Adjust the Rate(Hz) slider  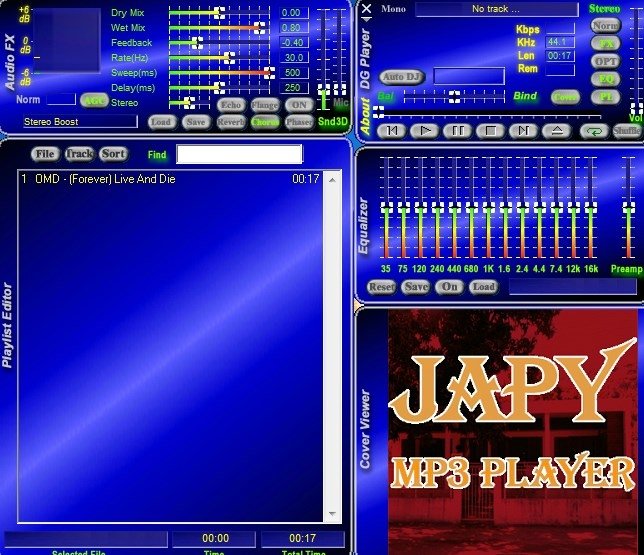(229, 58)
